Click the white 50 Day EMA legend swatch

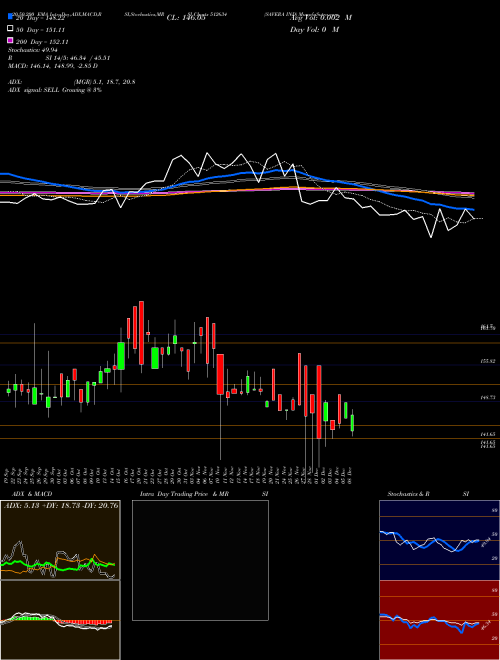pos(11,28)
